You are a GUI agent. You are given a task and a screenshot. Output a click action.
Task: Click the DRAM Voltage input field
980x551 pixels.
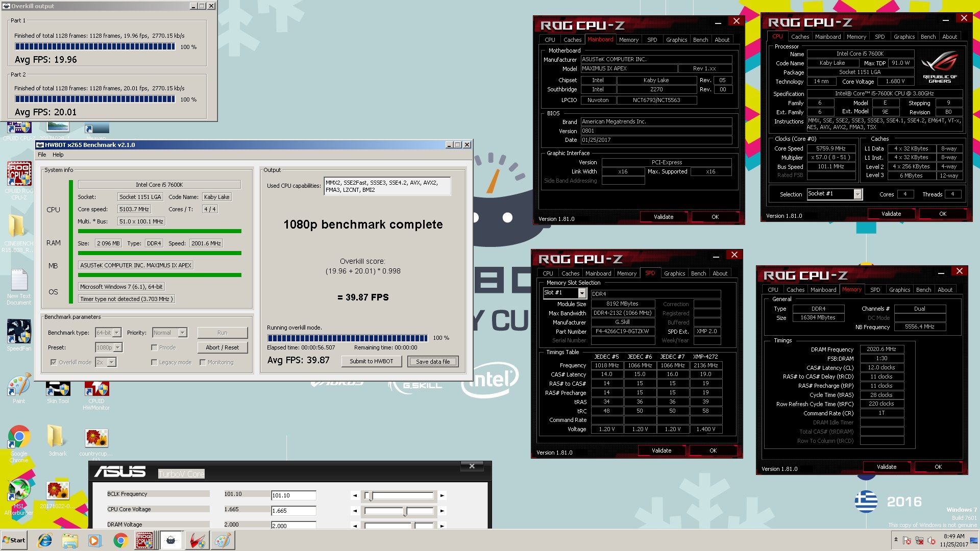click(x=293, y=525)
